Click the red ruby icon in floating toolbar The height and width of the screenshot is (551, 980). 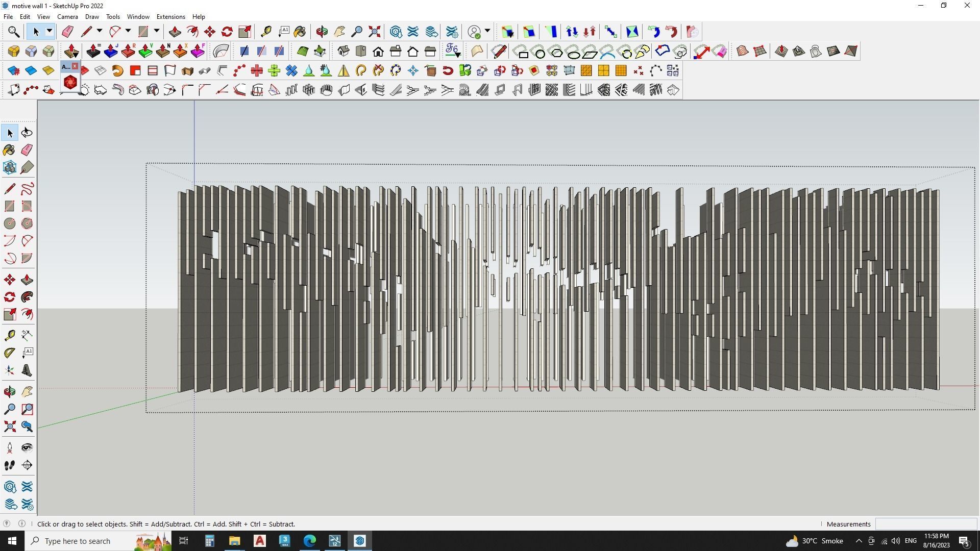(70, 82)
